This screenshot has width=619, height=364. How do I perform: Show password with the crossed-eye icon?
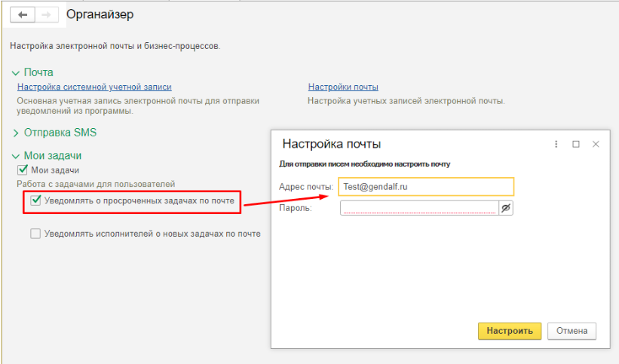click(x=506, y=208)
